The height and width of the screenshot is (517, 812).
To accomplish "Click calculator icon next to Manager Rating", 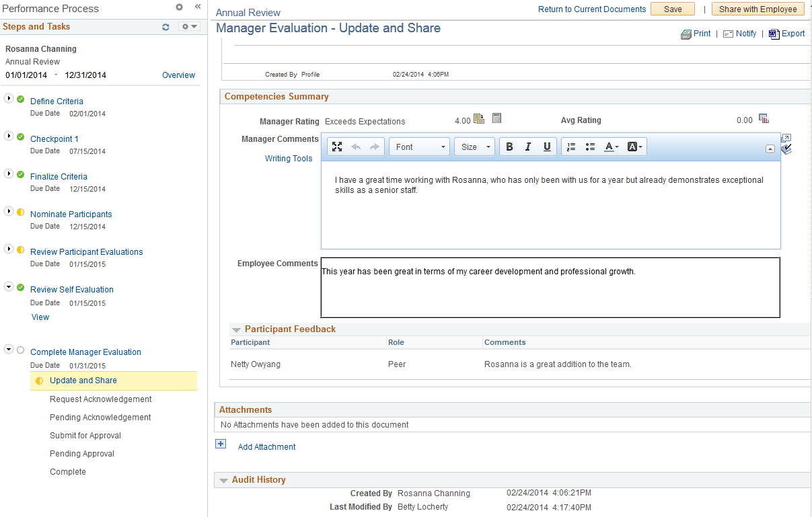I will coord(496,118).
